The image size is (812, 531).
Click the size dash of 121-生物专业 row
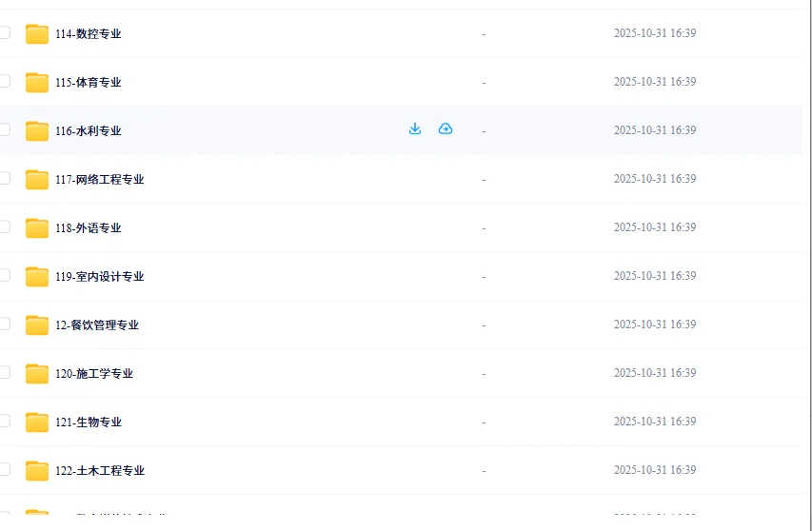484,423
